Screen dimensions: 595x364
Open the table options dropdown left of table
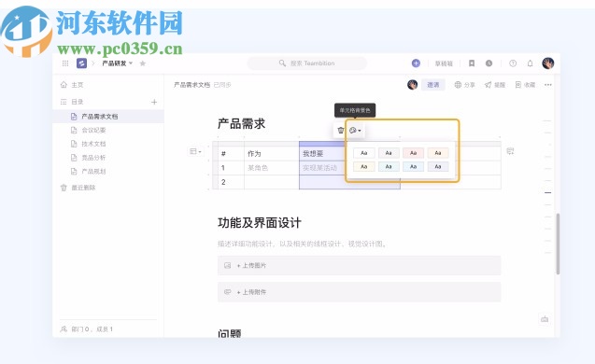tap(195, 151)
